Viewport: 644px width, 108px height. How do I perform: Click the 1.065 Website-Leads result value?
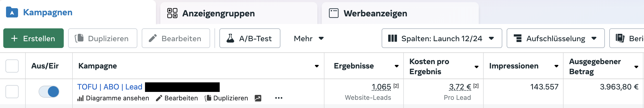pos(381,87)
